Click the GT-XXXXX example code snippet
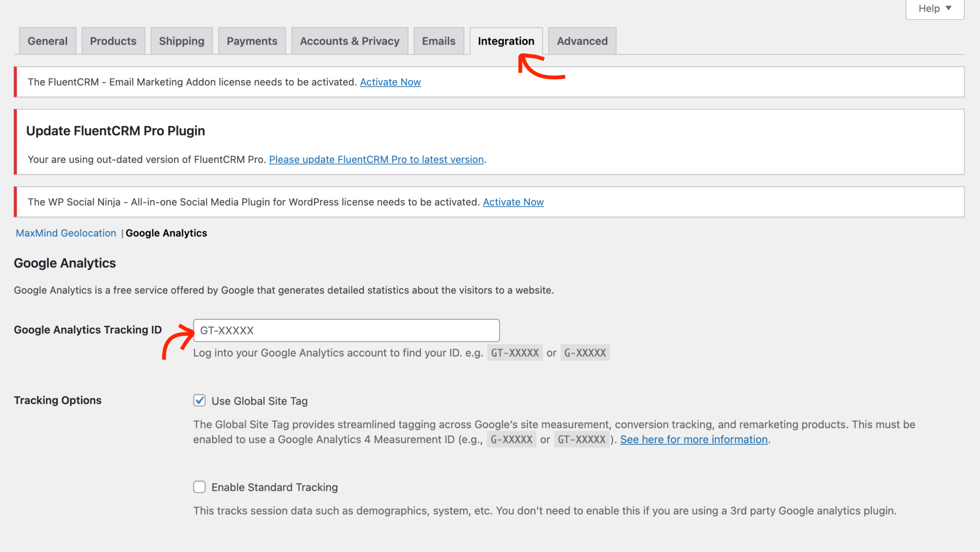This screenshot has width=980, height=552. 514,353
